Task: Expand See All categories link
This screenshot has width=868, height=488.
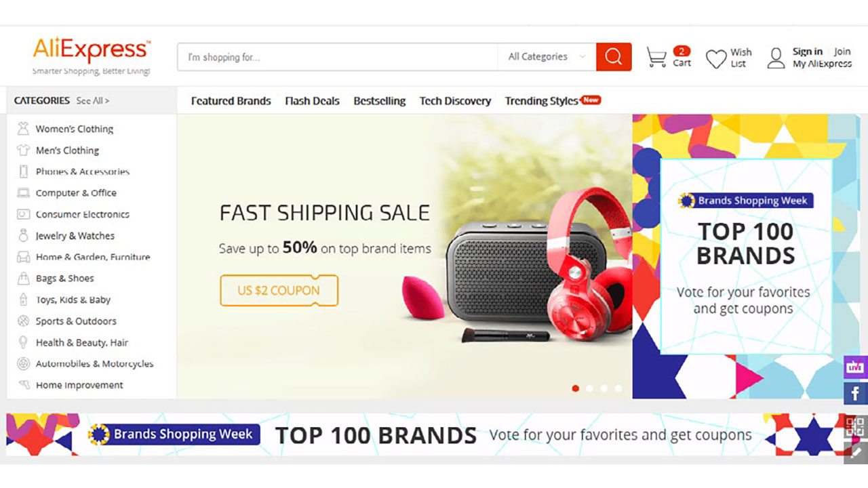Action: point(93,101)
